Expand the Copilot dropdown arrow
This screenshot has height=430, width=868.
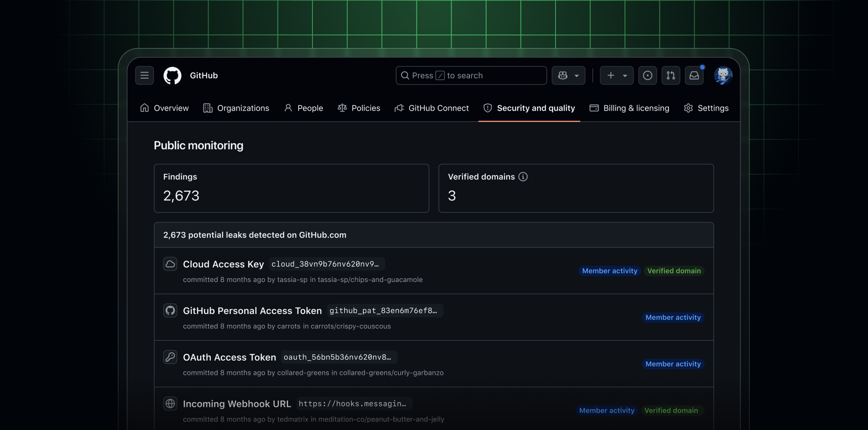pos(577,76)
